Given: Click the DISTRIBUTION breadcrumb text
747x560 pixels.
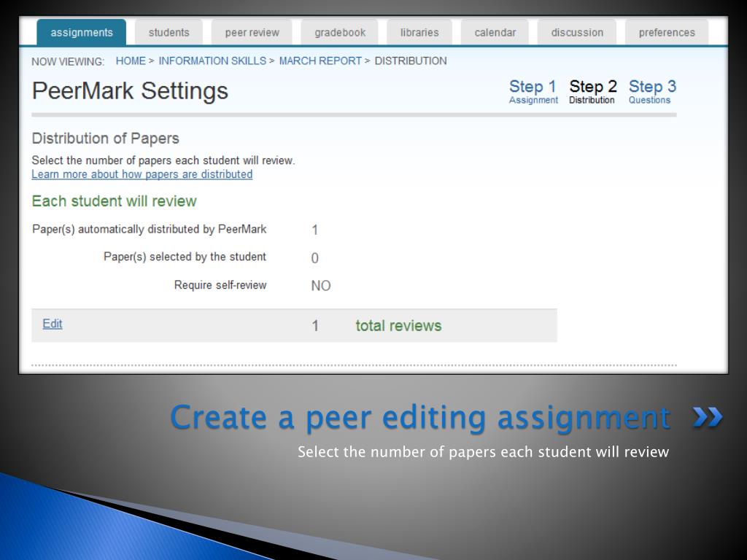Looking at the screenshot, I should point(411,61).
